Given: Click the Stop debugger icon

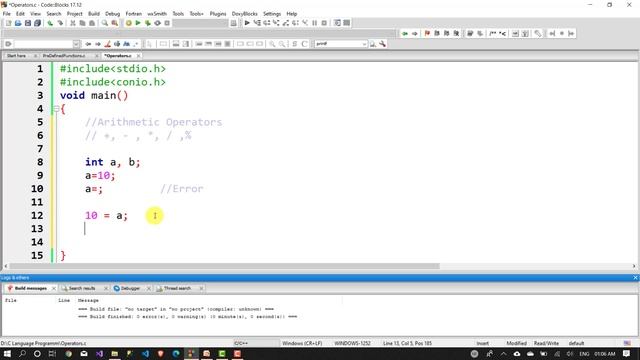Looking at the screenshot, I should click(x=324, y=23).
